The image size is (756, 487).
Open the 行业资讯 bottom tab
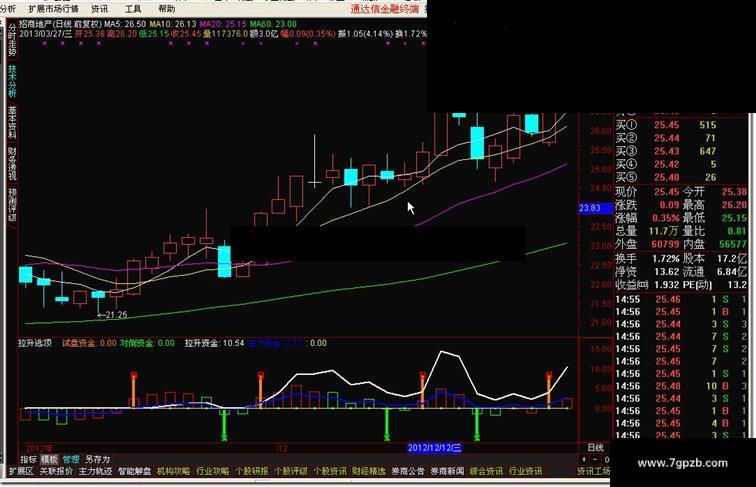pos(525,471)
